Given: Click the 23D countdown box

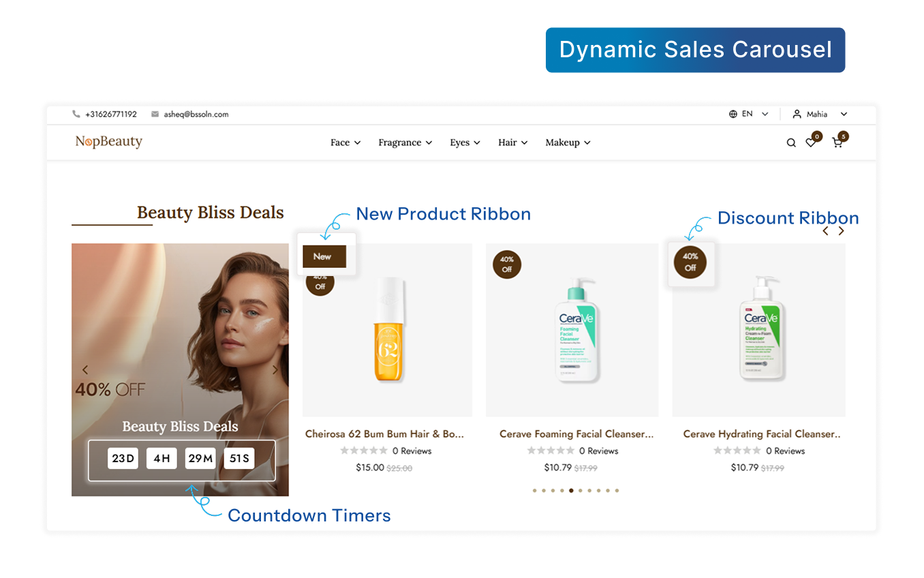Looking at the screenshot, I should [x=123, y=458].
